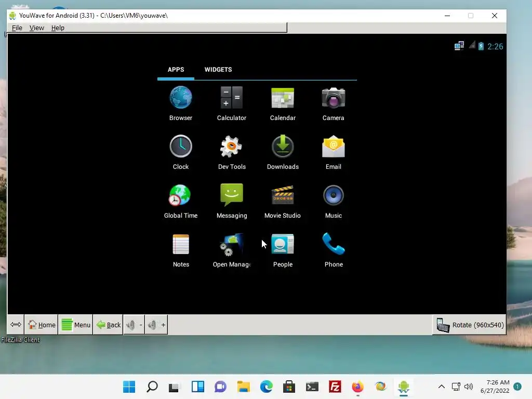The height and width of the screenshot is (399, 532).
Task: Launch the Phone dialer app
Action: [x=334, y=250]
